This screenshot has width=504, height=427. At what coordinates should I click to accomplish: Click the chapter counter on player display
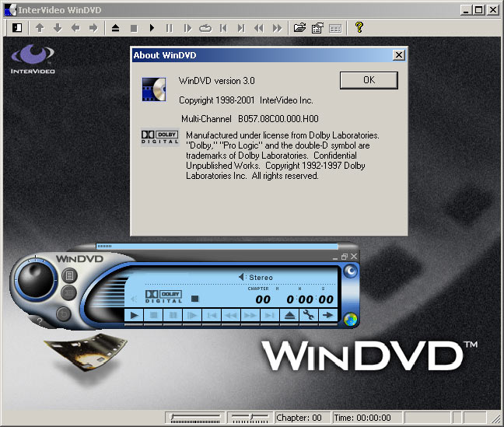point(263,299)
